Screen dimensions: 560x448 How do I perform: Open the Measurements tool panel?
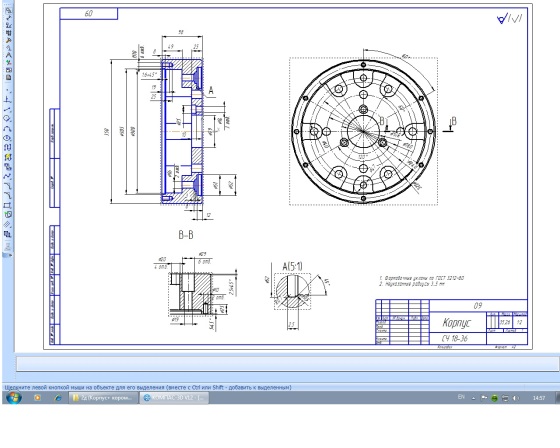coord(8,48)
